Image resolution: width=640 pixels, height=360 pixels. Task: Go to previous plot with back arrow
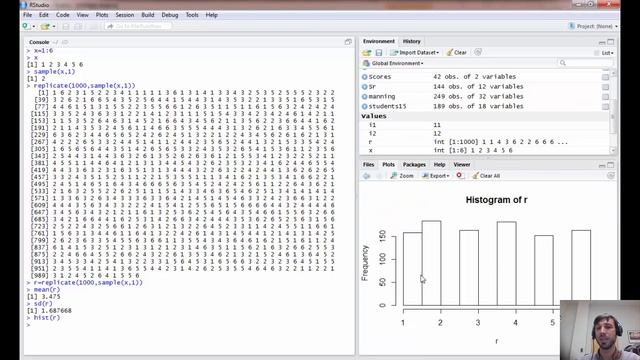coord(367,176)
